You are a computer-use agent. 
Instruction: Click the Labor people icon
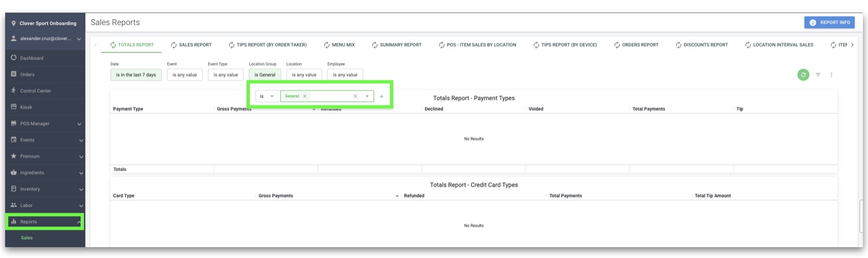pyautogui.click(x=14, y=205)
